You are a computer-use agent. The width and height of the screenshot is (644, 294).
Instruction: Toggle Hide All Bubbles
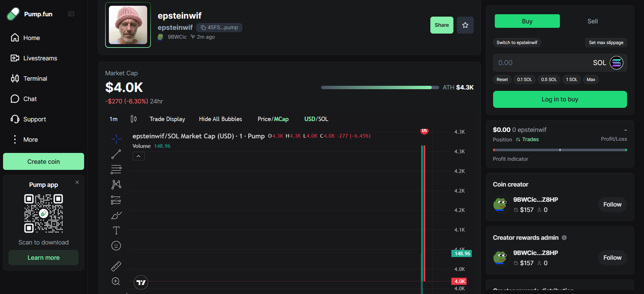220,119
